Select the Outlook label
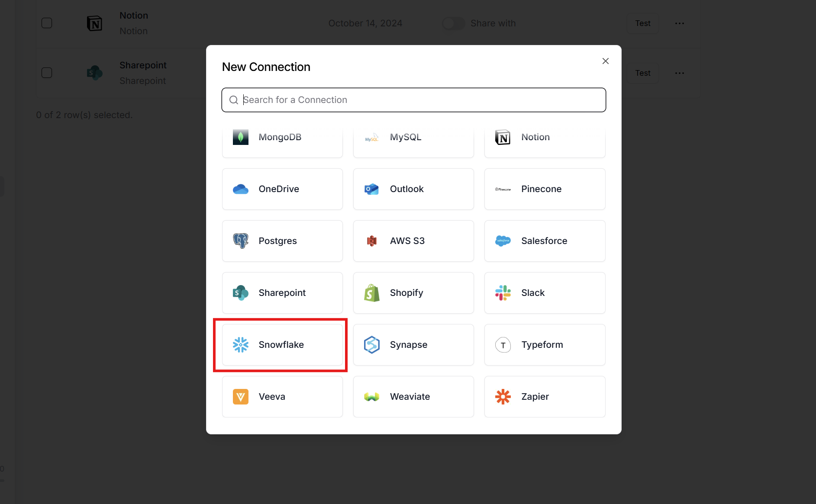The height and width of the screenshot is (504, 816). coord(407,189)
